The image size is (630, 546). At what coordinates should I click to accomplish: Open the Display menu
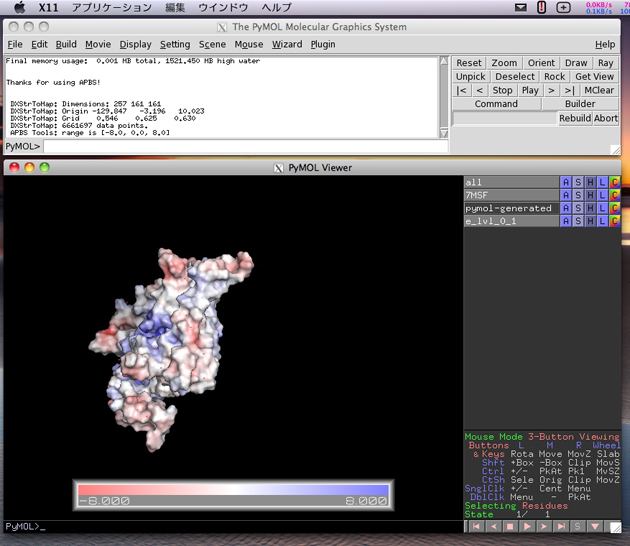pyautogui.click(x=135, y=44)
